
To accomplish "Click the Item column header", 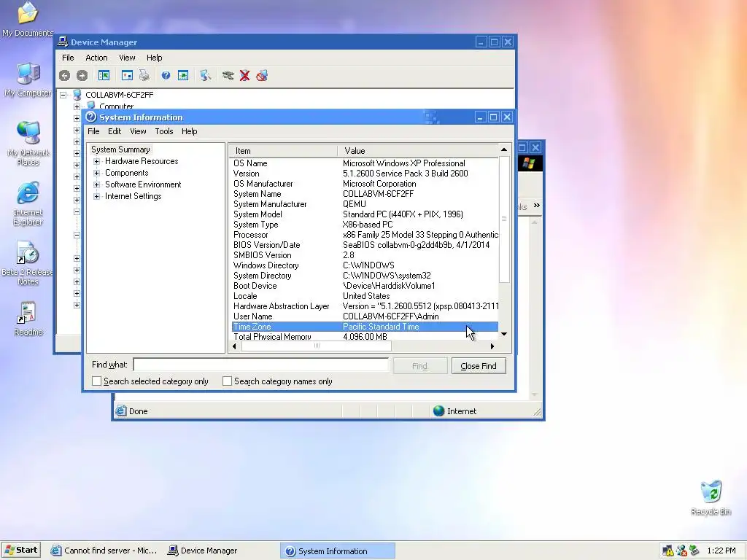I will click(284, 151).
